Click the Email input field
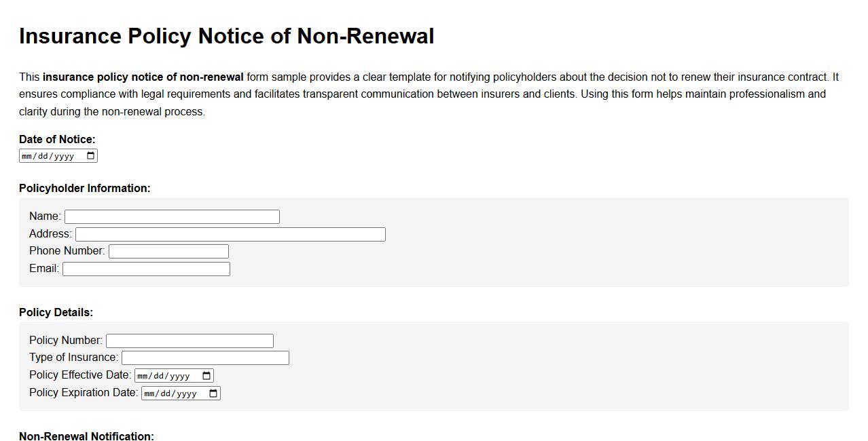The image size is (868, 441). pos(146,268)
